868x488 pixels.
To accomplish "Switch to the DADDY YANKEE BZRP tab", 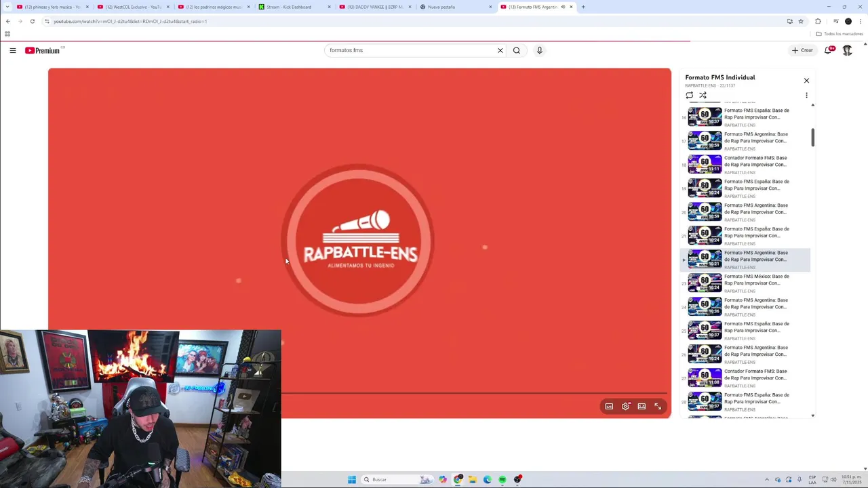I will (x=374, y=7).
